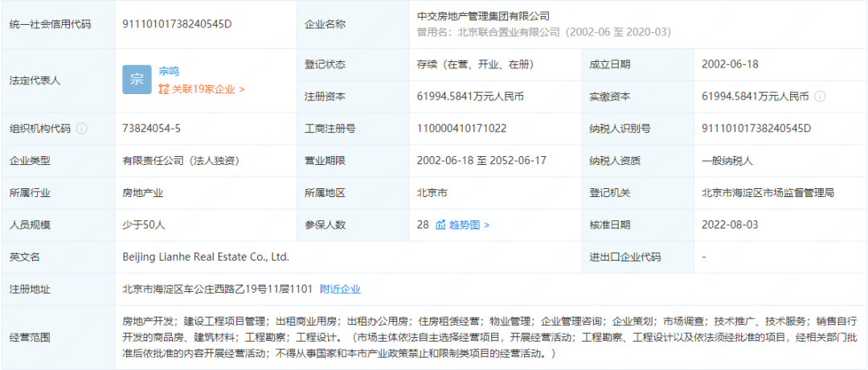Screen dimensions: 868x370
Task: Open 关联19家企业 link
Action: coord(207,88)
